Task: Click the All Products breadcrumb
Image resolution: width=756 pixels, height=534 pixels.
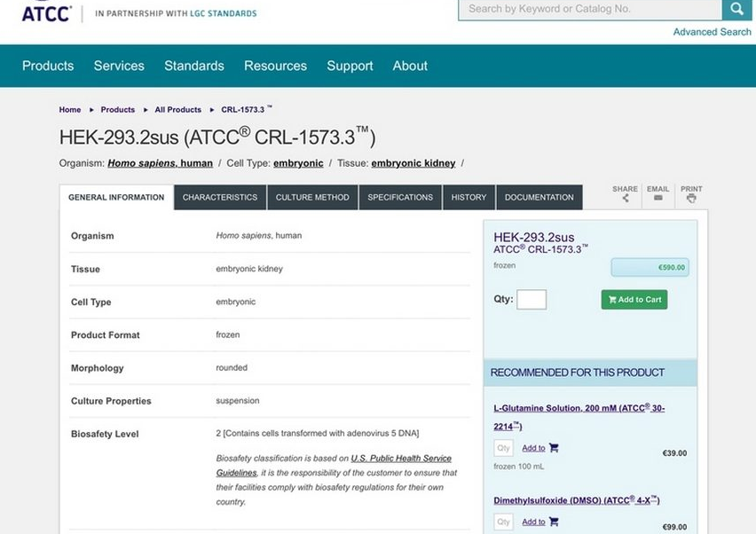Action: pos(178,109)
